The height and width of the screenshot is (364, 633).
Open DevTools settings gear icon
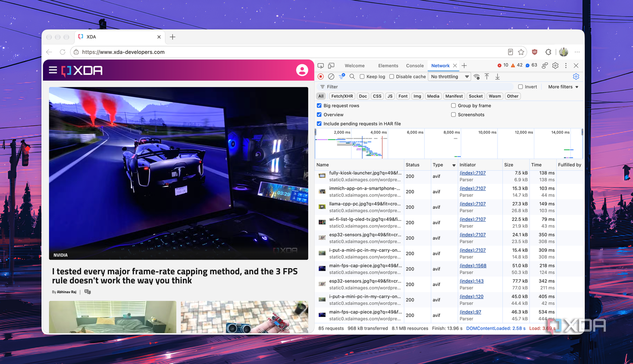click(555, 66)
